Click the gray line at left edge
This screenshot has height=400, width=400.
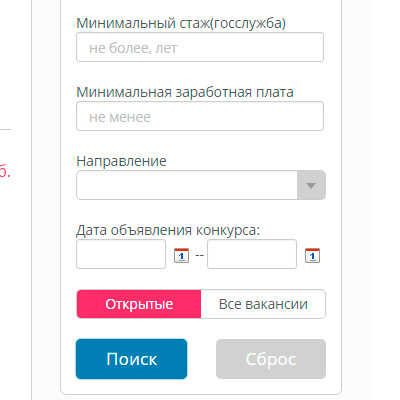point(5,129)
